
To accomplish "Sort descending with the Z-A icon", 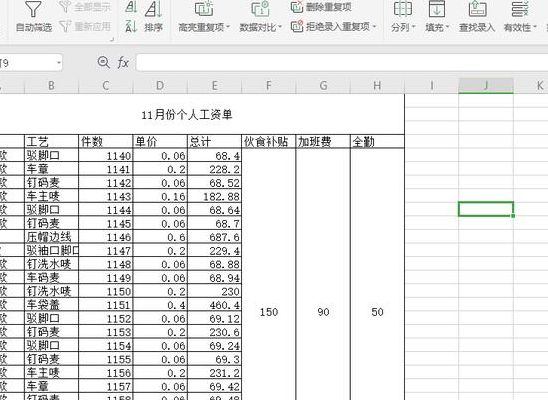I will (131, 26).
